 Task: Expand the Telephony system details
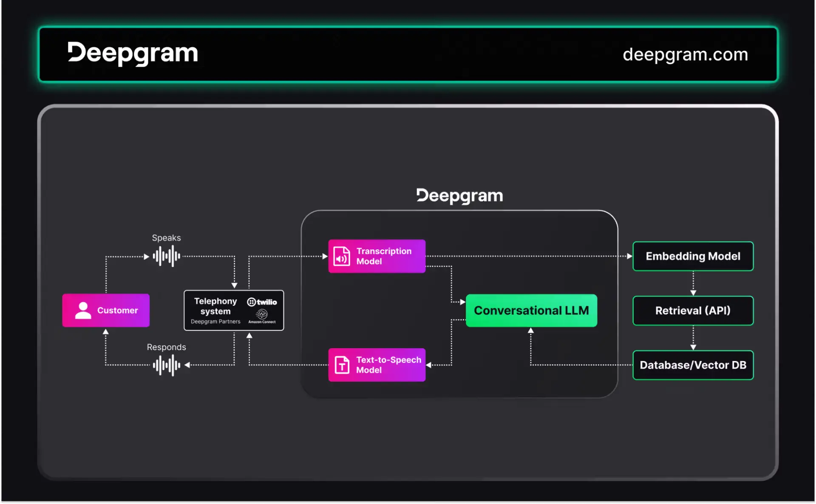click(234, 310)
